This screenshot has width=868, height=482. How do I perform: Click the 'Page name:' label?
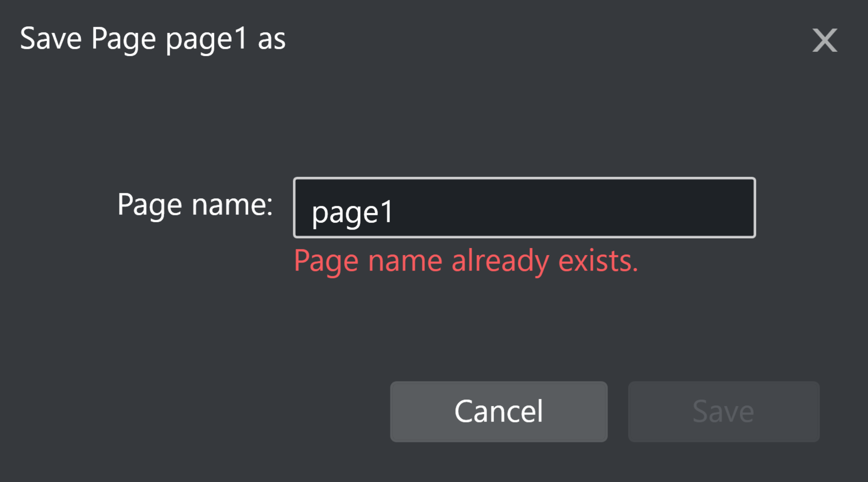(195, 205)
